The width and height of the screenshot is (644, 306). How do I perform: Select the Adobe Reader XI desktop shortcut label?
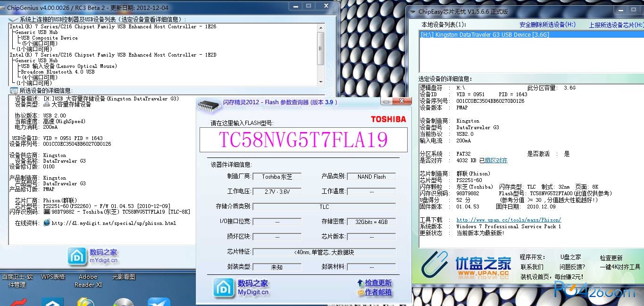[88, 281]
